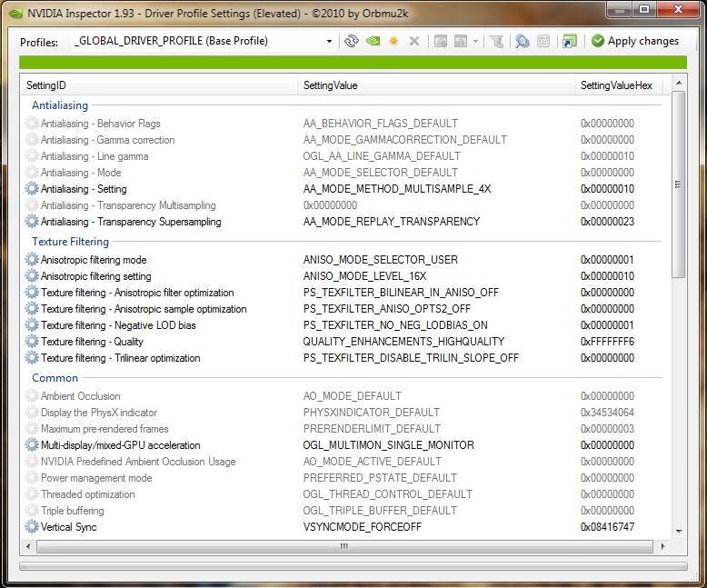Click the faded gear icon for Ambient Occlusion

(32, 396)
